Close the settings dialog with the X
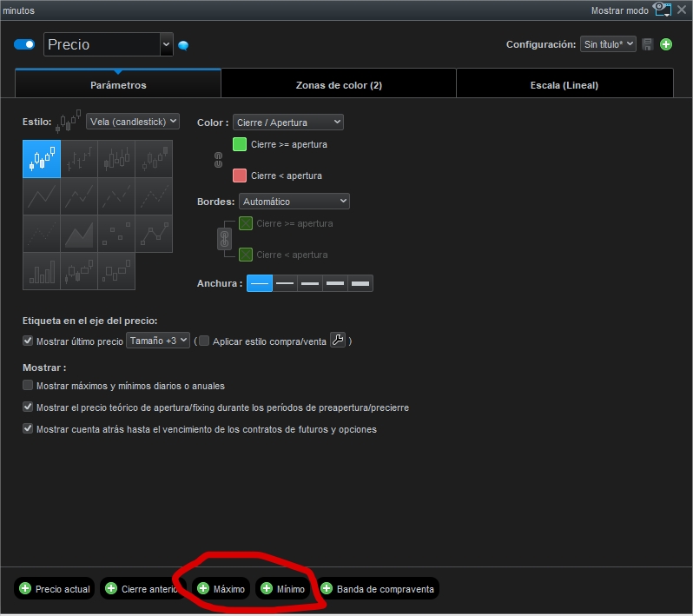The height and width of the screenshot is (616, 693). [x=682, y=10]
